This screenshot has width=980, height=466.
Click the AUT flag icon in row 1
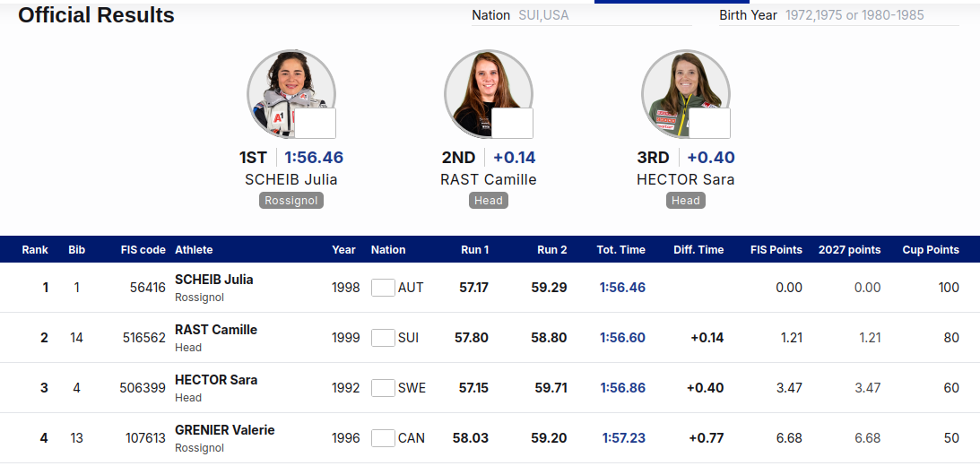(x=383, y=288)
